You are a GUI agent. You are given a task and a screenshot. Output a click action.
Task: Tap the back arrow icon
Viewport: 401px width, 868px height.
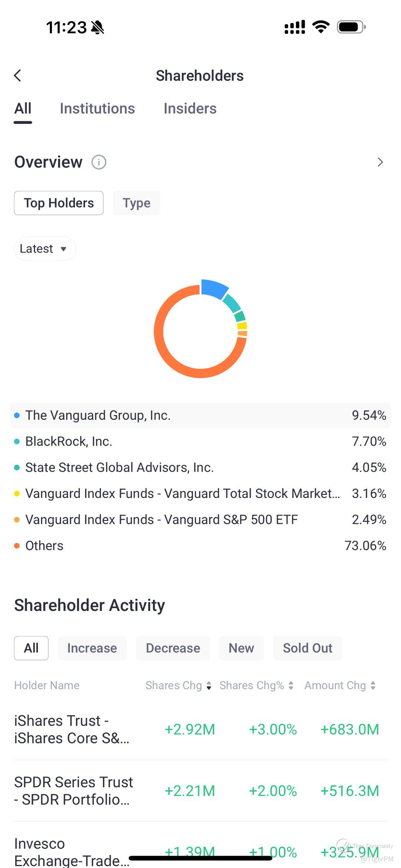[x=17, y=76]
